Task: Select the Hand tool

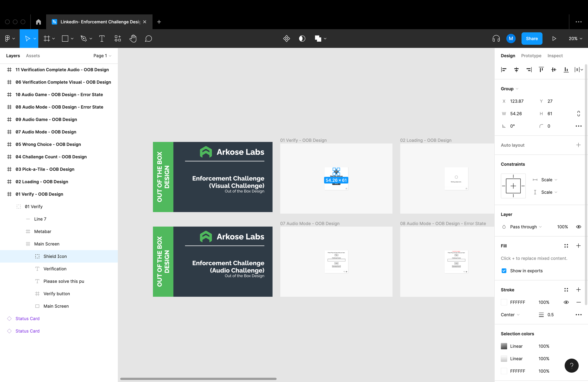Action: tap(133, 39)
